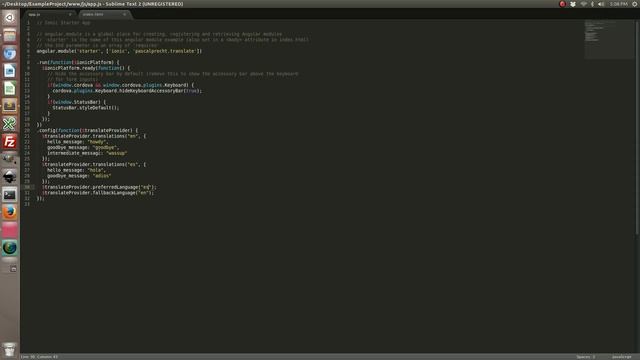Open the JavaScript syntax selector in status bar
640x360 pixels.
621,357
